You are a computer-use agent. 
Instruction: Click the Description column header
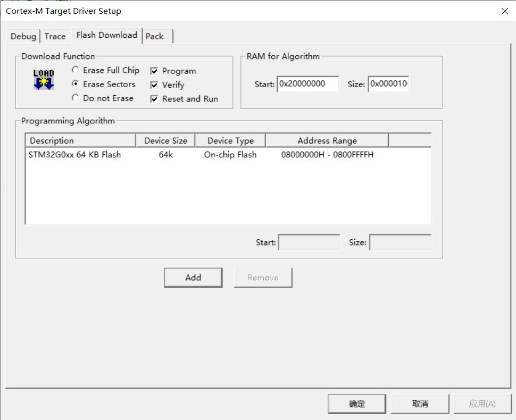80,140
